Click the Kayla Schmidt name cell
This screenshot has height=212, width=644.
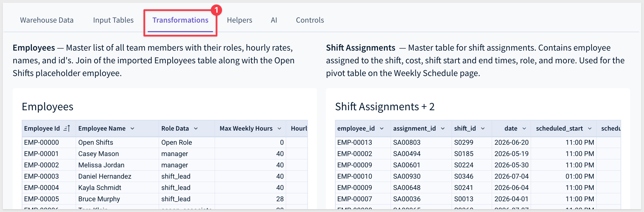tap(117, 188)
